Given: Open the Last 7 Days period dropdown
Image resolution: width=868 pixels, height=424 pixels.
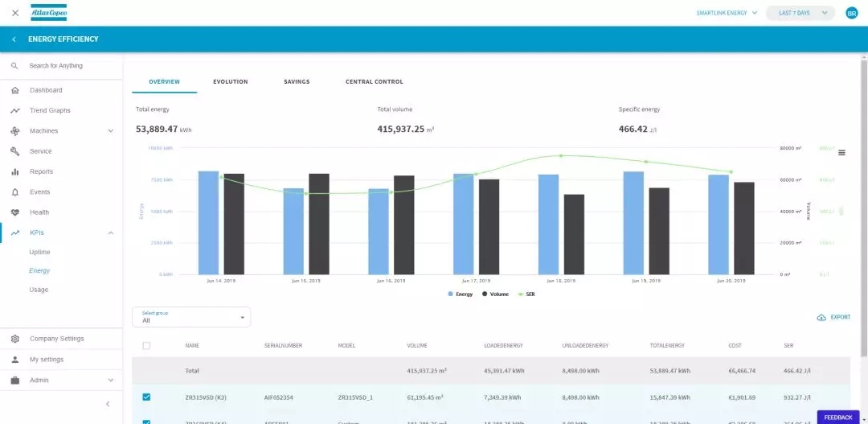Looking at the screenshot, I should 800,13.
